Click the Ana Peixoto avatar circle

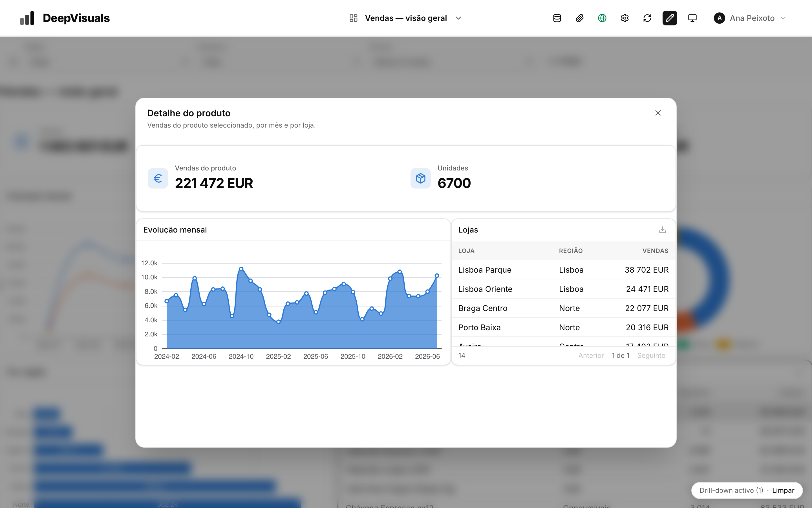point(720,18)
